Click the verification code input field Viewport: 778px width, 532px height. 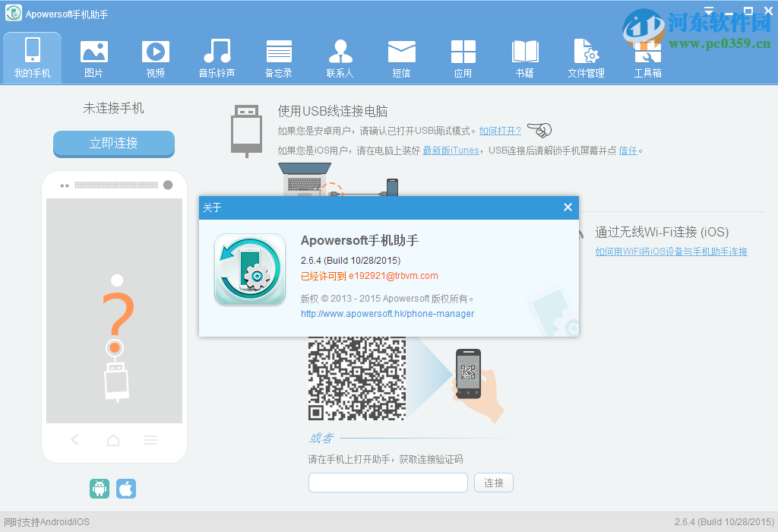[387, 483]
